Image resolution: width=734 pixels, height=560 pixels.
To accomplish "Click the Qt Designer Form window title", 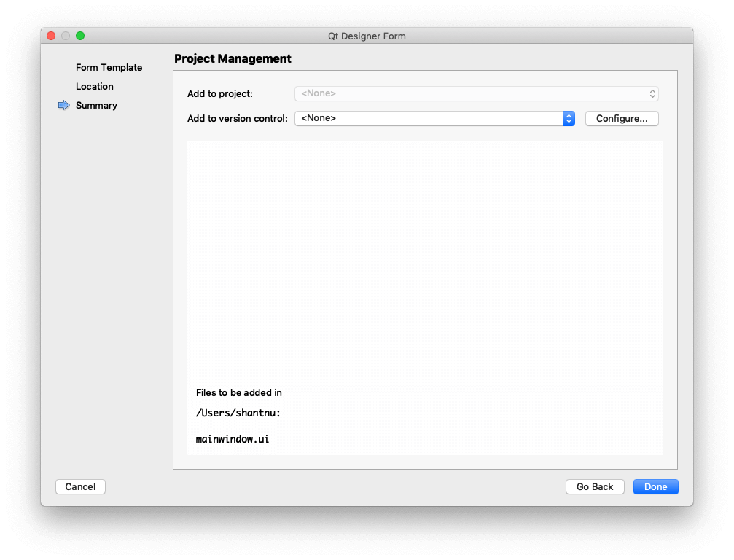I will click(367, 36).
